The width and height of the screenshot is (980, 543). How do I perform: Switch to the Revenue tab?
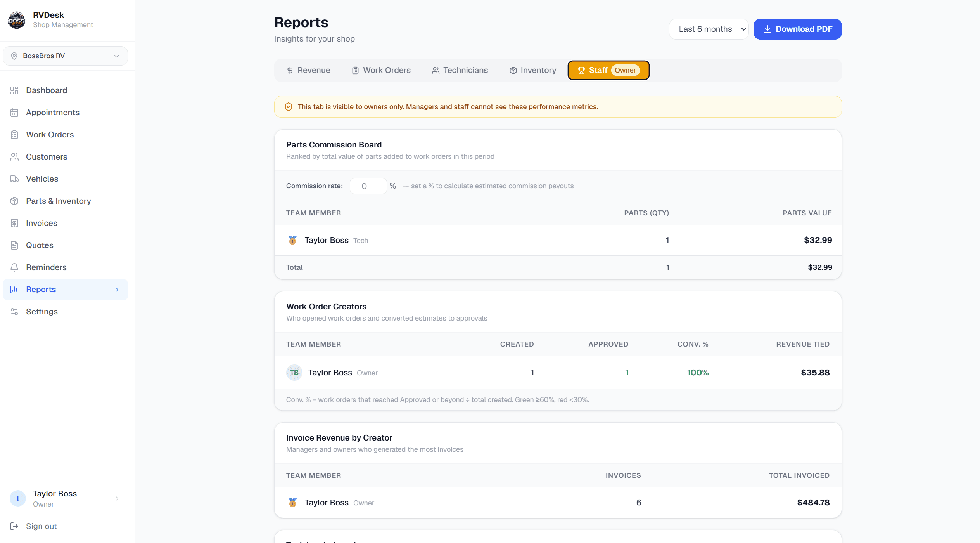tap(308, 70)
